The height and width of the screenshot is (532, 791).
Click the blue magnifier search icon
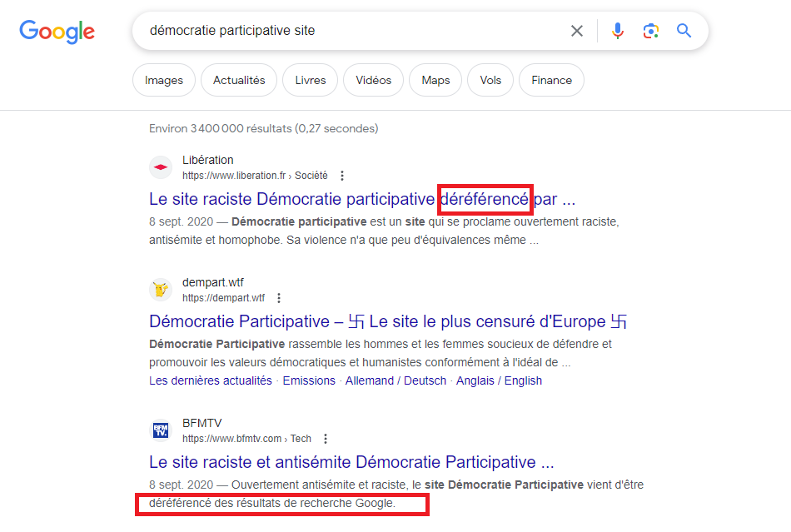[x=684, y=31]
